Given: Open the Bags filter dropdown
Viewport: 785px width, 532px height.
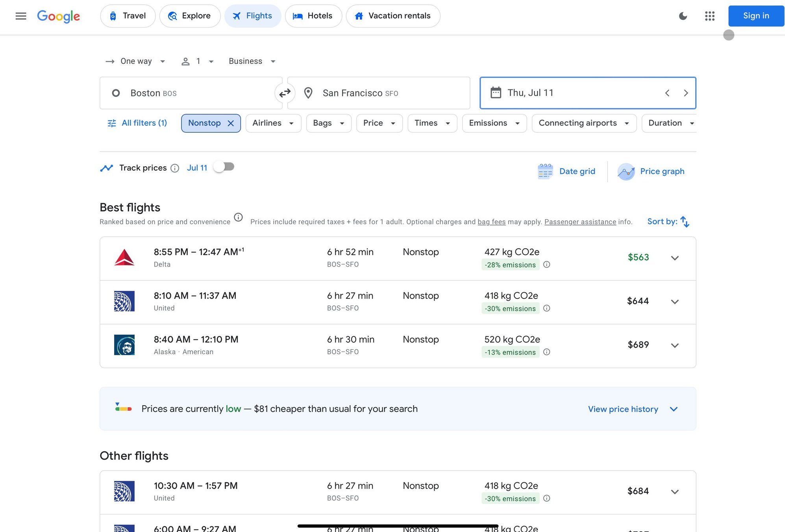Looking at the screenshot, I should [x=328, y=123].
